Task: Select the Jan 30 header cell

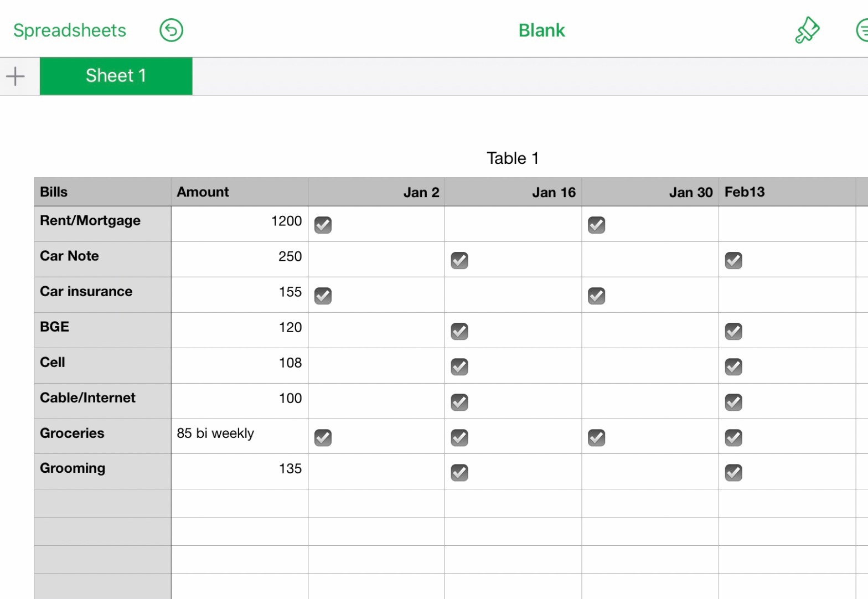Action: pos(650,192)
